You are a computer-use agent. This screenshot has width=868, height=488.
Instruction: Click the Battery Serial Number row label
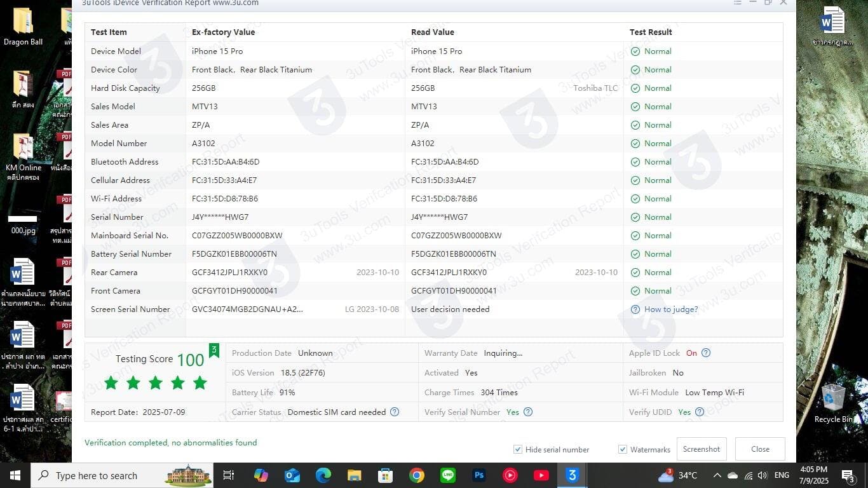coord(132,254)
